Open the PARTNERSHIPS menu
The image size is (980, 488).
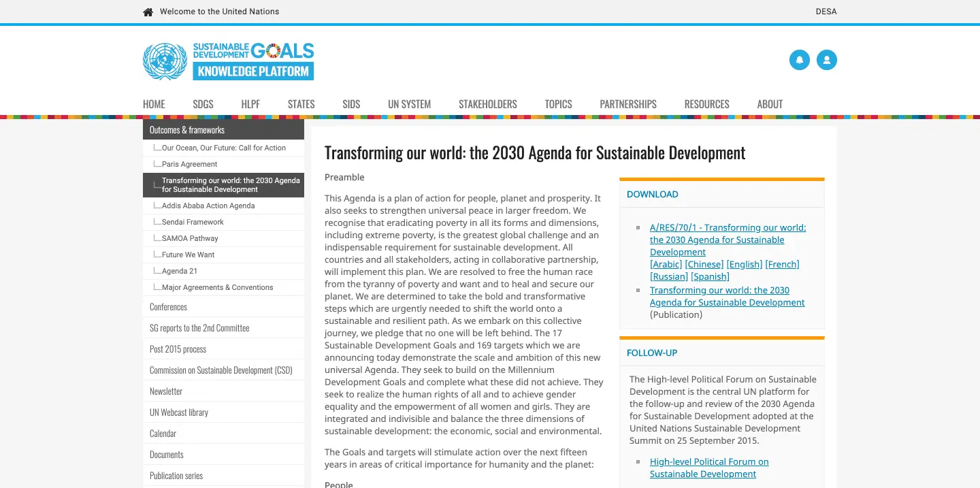628,104
